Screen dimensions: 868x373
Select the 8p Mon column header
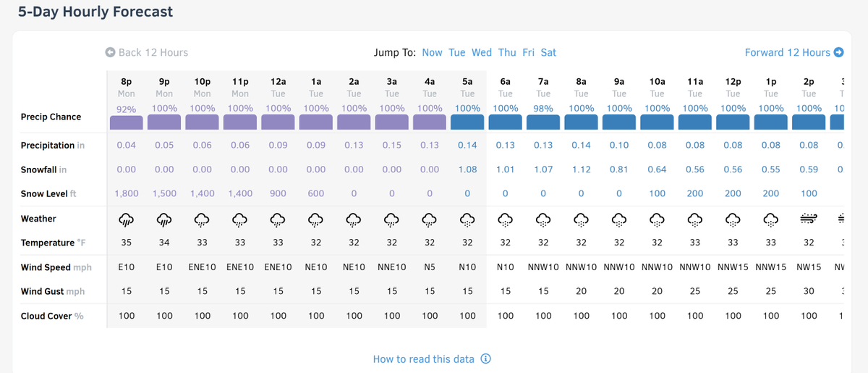pyautogui.click(x=127, y=88)
